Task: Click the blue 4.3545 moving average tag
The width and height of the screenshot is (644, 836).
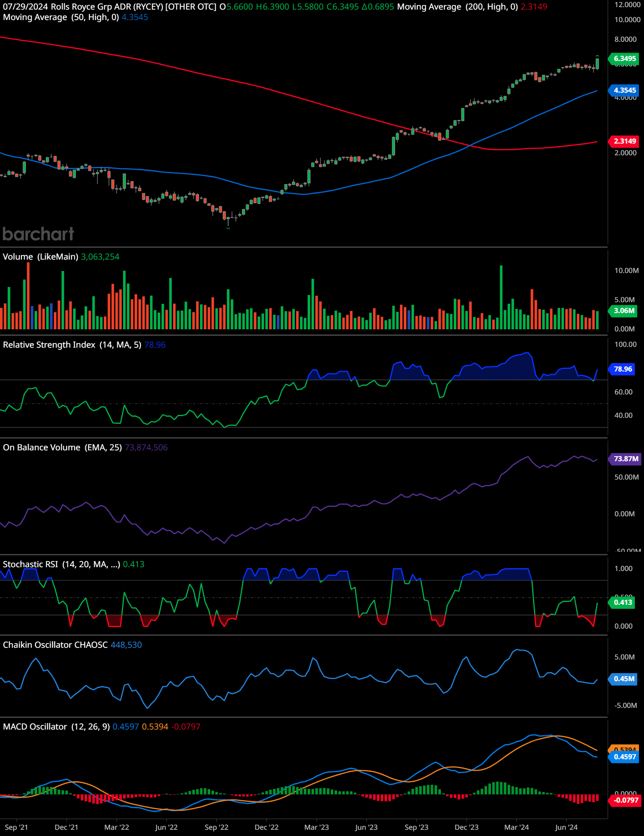Action: [x=624, y=90]
